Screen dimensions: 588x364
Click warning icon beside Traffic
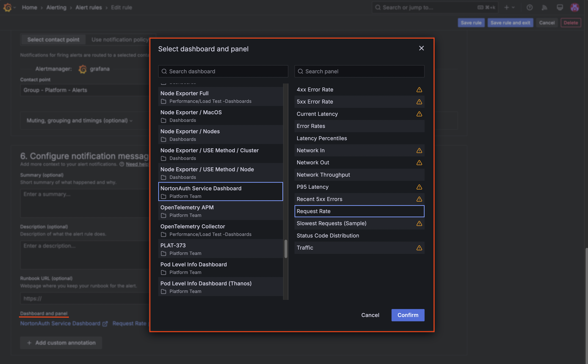419,248
